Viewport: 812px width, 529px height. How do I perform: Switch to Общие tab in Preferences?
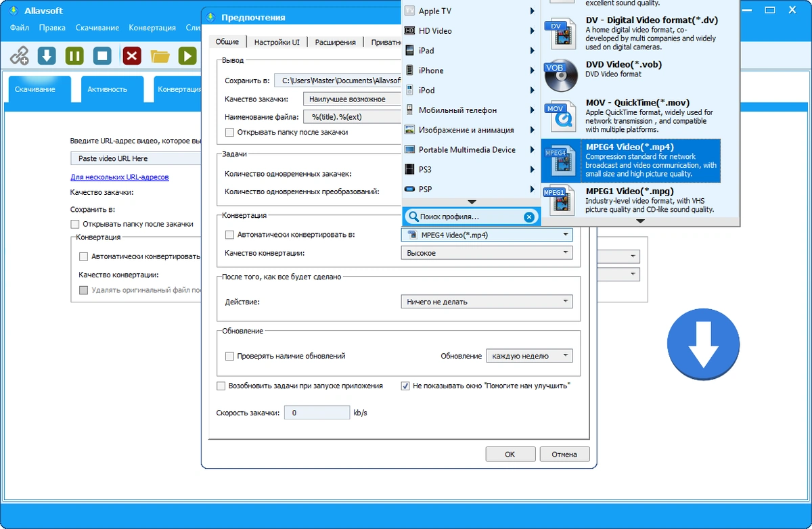pos(227,41)
